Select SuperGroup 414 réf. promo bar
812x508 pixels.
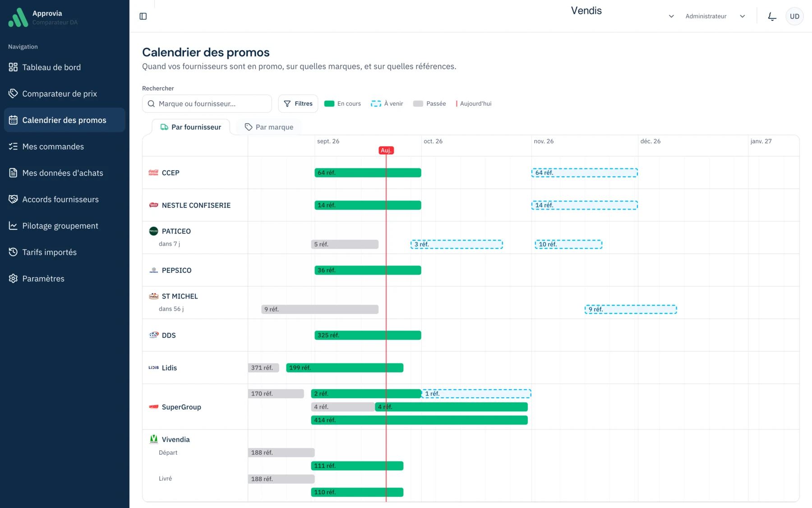click(419, 420)
